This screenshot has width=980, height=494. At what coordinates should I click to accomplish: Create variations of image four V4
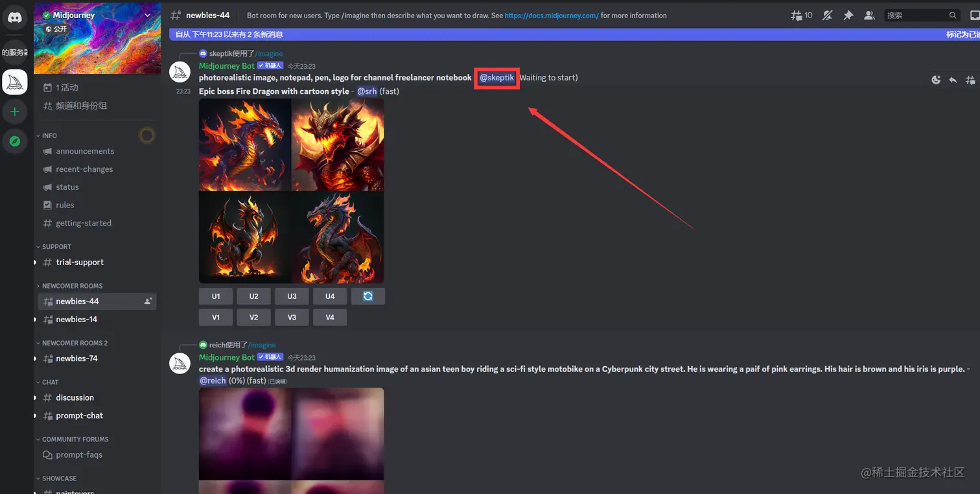(x=330, y=318)
